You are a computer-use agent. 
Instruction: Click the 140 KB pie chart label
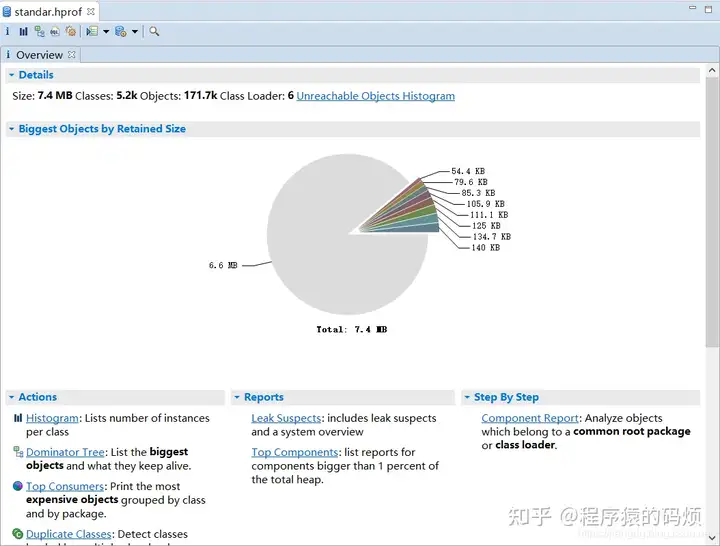[x=485, y=248]
